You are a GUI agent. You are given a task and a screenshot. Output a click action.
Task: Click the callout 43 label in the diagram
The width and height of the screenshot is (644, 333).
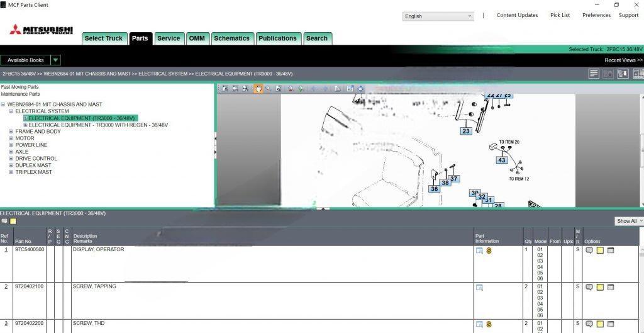(x=501, y=160)
